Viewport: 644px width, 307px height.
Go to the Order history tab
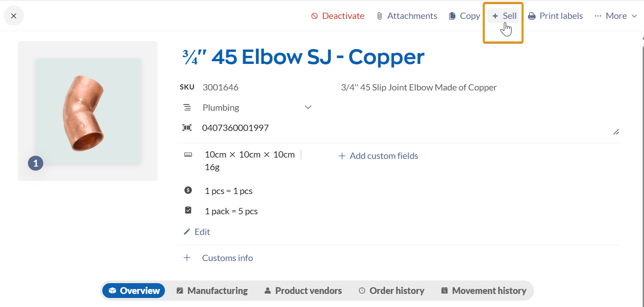(x=391, y=291)
